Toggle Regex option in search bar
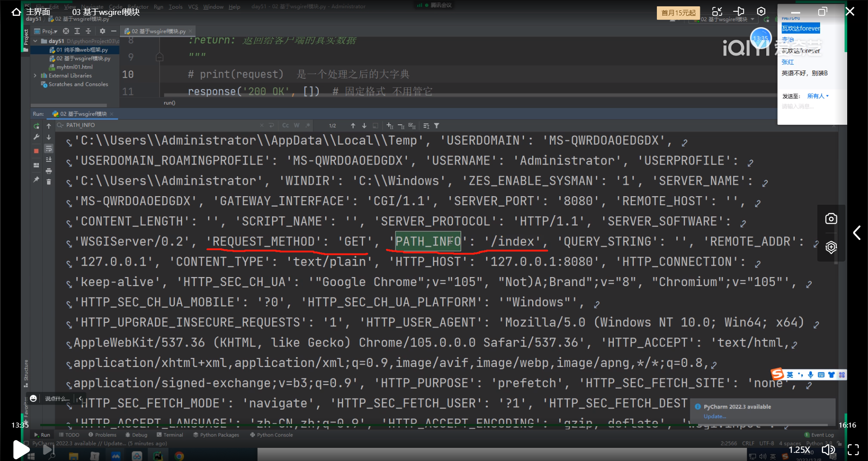Viewport: 868px width, 461px height. pyautogui.click(x=308, y=125)
